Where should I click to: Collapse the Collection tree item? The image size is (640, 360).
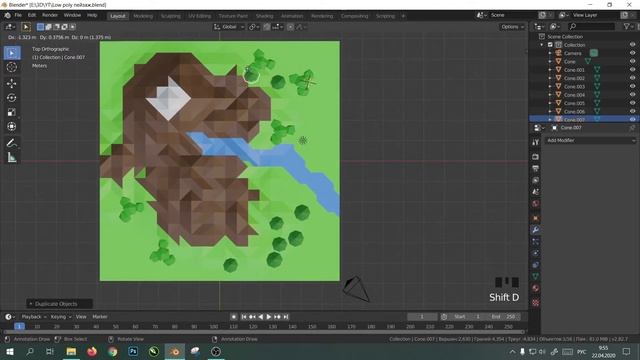click(x=542, y=45)
